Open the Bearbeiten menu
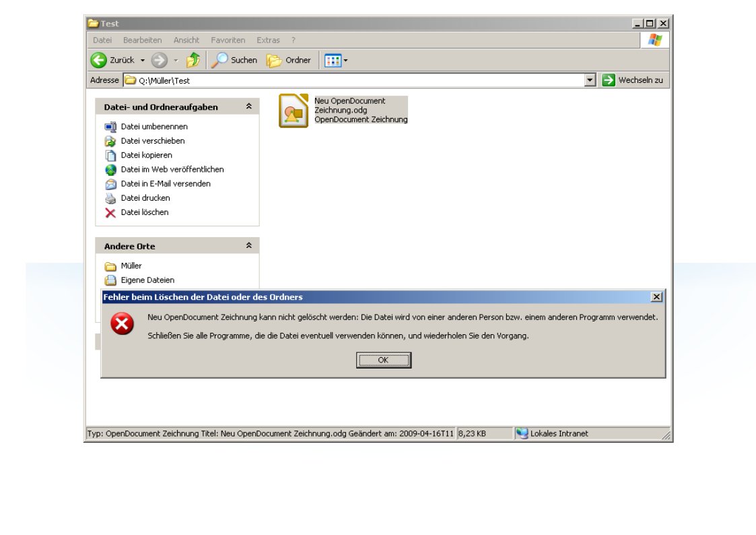Image resolution: width=756 pixels, height=535 pixels. pos(142,40)
